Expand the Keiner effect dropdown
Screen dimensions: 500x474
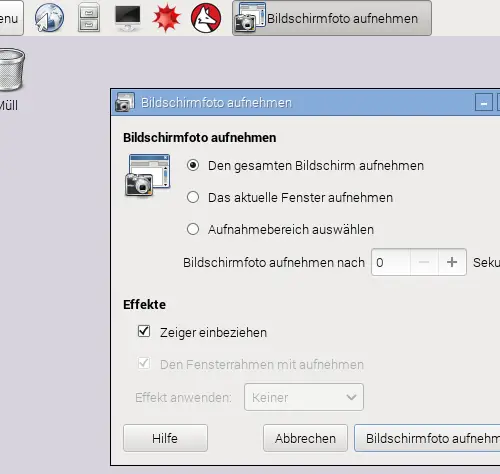[x=304, y=397]
